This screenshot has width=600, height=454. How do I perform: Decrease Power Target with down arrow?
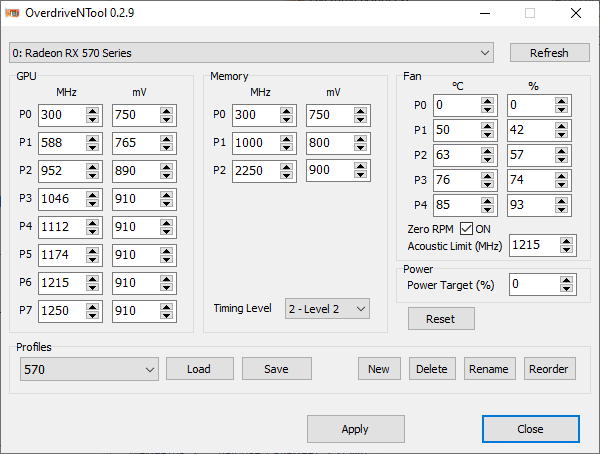(x=566, y=289)
